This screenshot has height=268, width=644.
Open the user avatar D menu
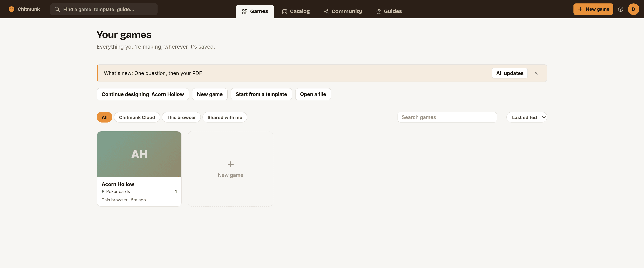tap(633, 9)
